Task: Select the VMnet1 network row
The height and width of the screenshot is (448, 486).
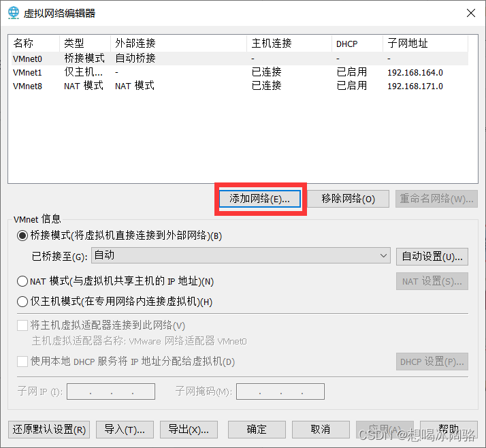Action: pos(240,72)
